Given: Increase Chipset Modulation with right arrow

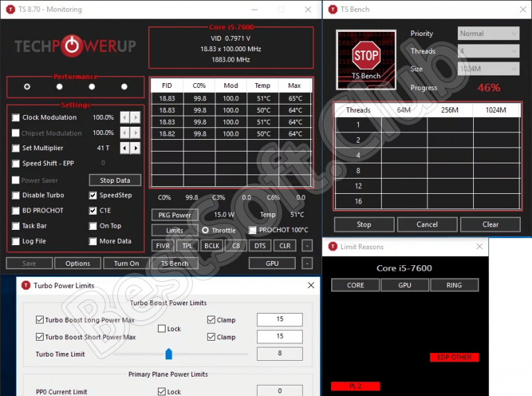Looking at the screenshot, I should [135, 132].
